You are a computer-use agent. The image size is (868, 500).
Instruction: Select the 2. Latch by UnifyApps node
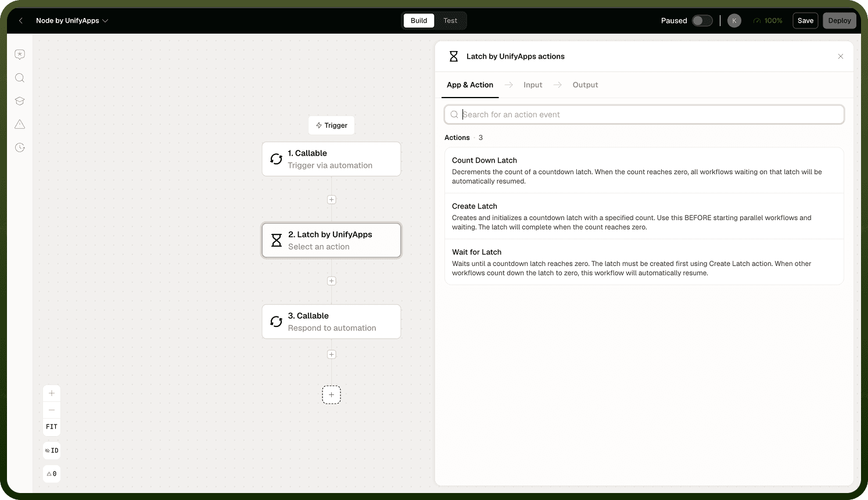[331, 240]
